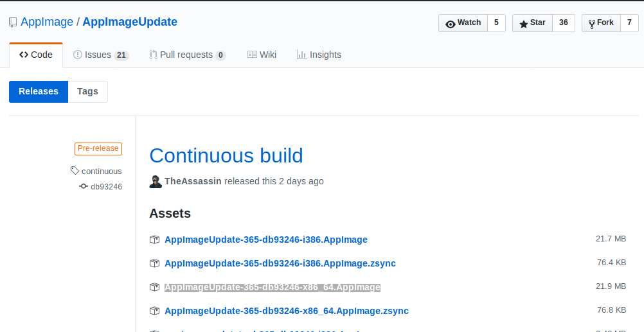Image resolution: width=644 pixels, height=332 pixels.
Task: Select the Tags button
Action: click(87, 92)
